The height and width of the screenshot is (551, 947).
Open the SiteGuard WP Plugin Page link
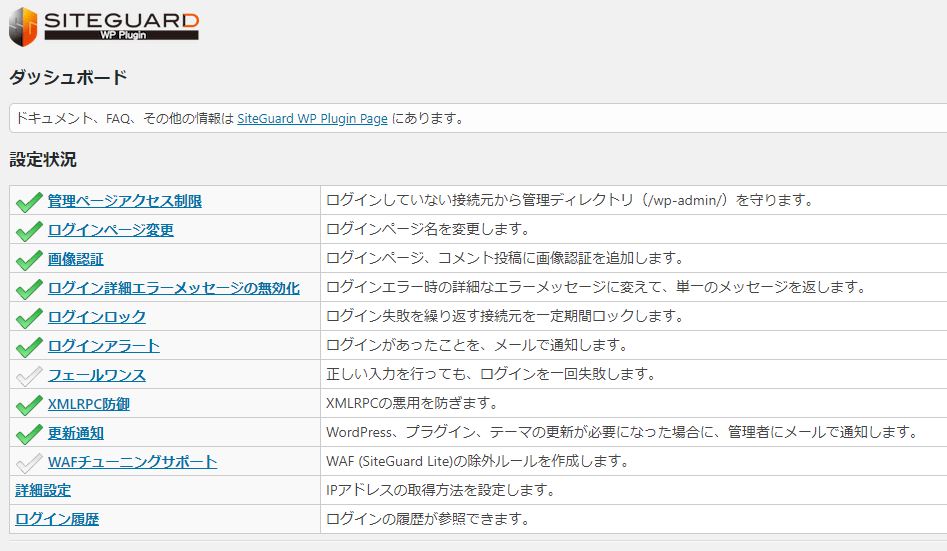pos(312,118)
